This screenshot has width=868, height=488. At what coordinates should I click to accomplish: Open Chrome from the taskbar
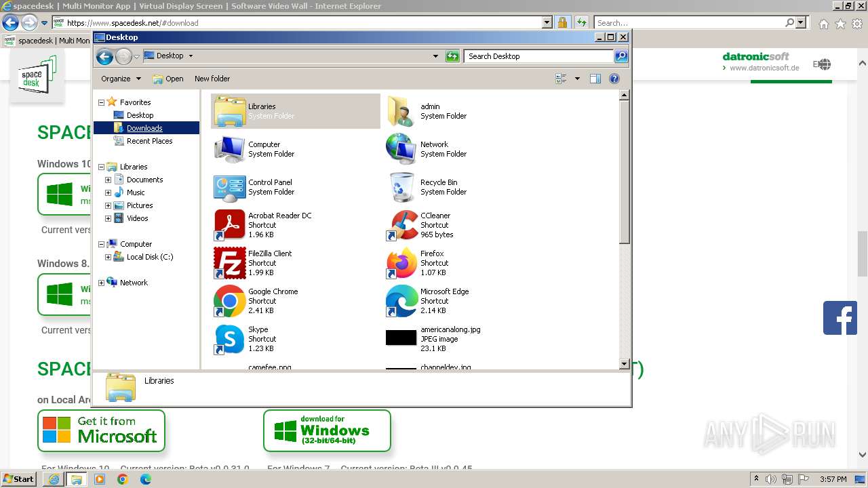(x=123, y=479)
